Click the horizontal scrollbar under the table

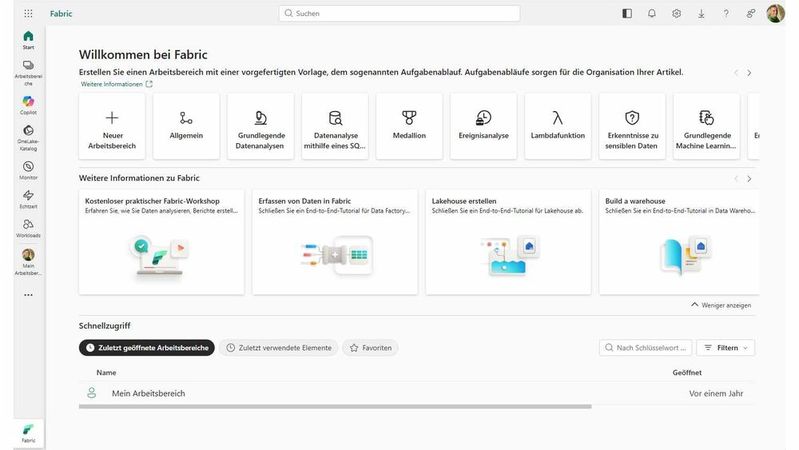pyautogui.click(x=335, y=407)
